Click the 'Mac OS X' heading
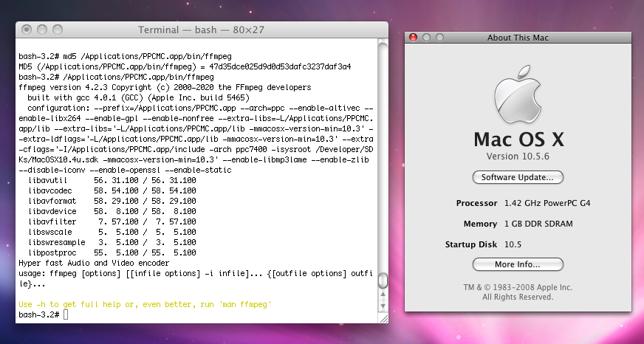Screen dimensions: 644x344 [x=518, y=140]
